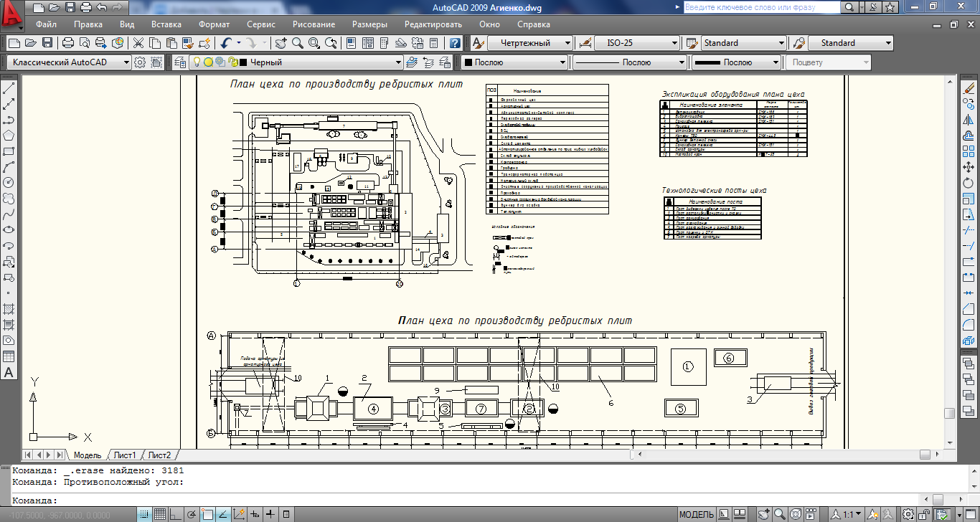This screenshot has height=522, width=980.
Task: Select the Mirror tool in modify toolbar
Action: (x=968, y=120)
